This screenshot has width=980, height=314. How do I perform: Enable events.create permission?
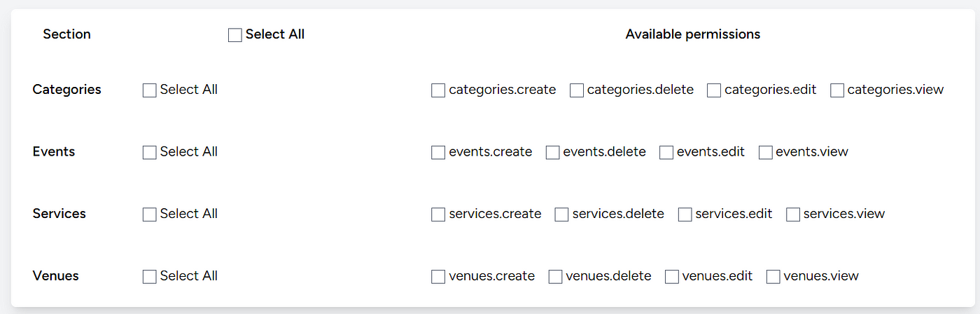438,153
